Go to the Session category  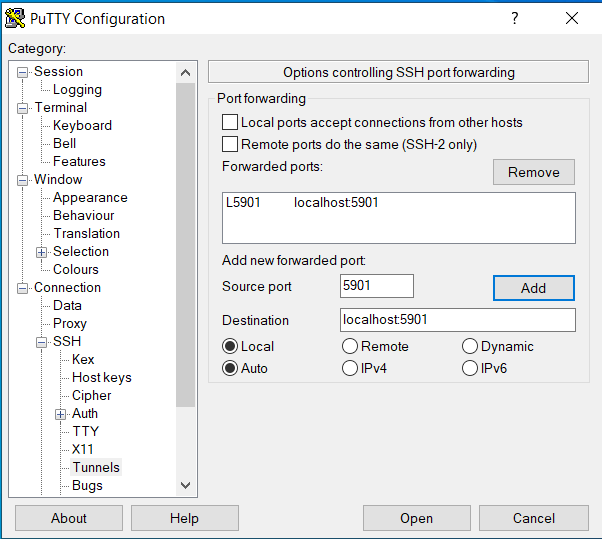coord(58,71)
